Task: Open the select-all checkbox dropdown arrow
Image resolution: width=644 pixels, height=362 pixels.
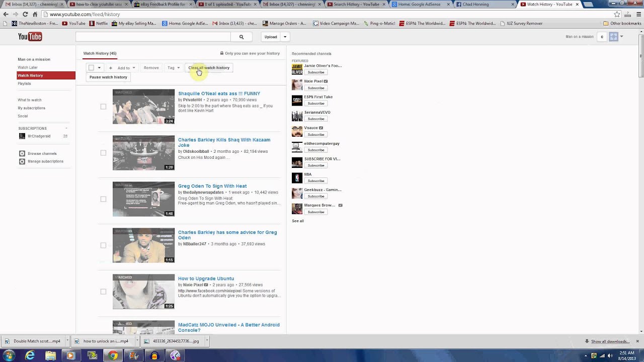Action: 99,67
